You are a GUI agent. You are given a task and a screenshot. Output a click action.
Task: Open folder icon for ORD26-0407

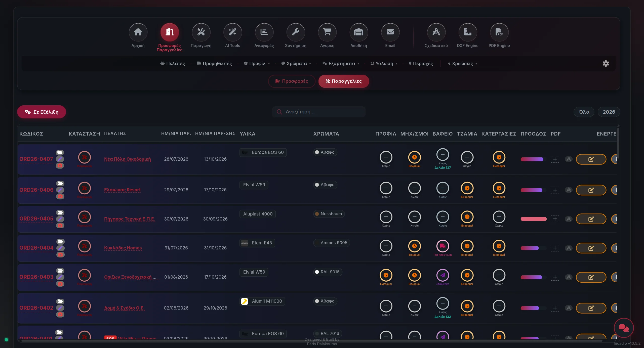60,153
